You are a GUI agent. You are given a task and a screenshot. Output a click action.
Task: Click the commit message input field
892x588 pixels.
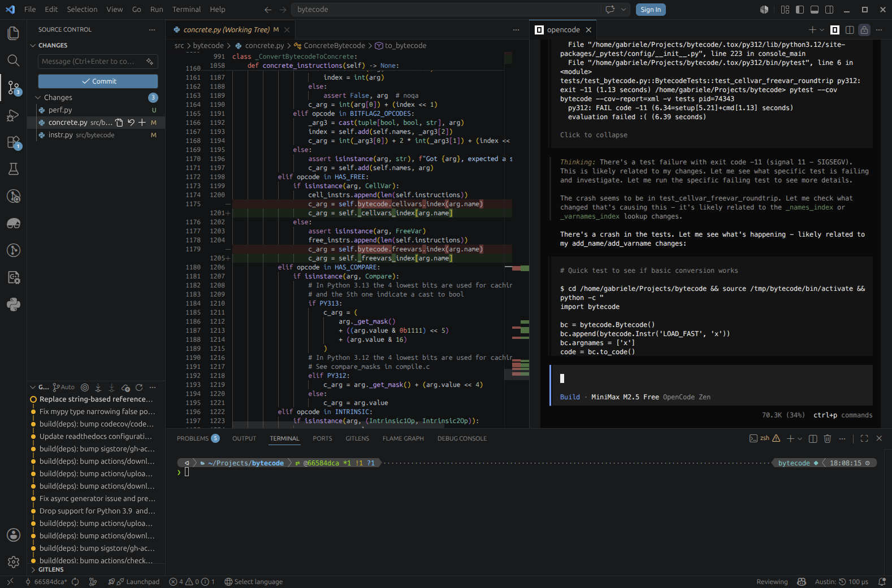(x=98, y=62)
